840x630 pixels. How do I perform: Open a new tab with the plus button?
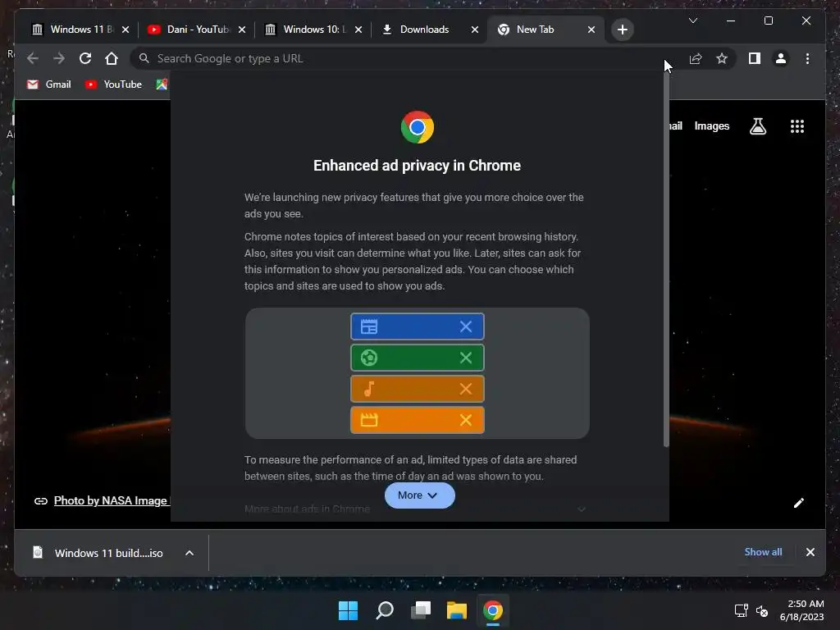tap(622, 30)
